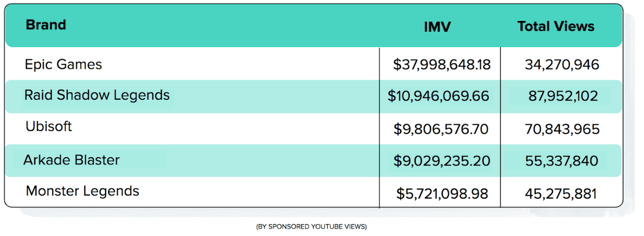
Task: Select the $10,946,069.66 IMV value
Action: [438, 96]
